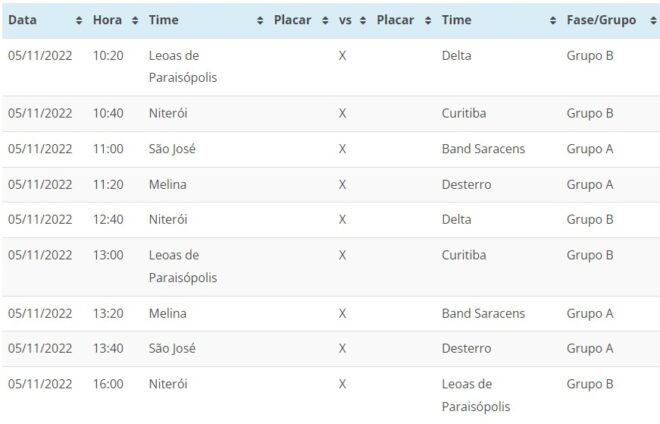Select Grupo A in the 13:40 row
Screen dimensions: 660x424
click(590, 348)
